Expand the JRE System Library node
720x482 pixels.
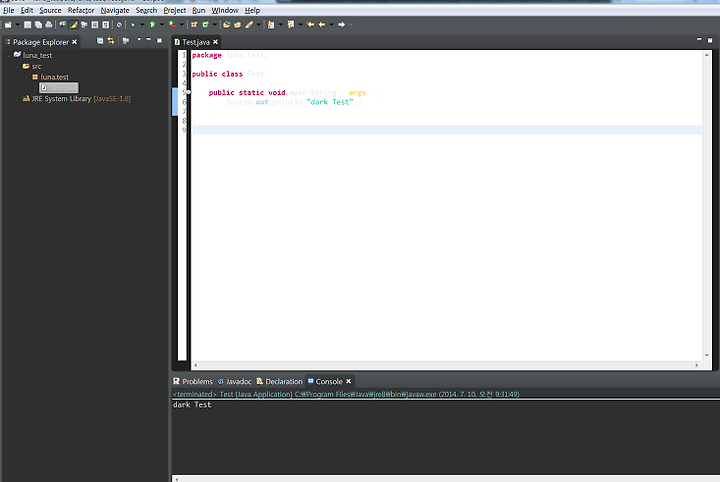point(18,99)
